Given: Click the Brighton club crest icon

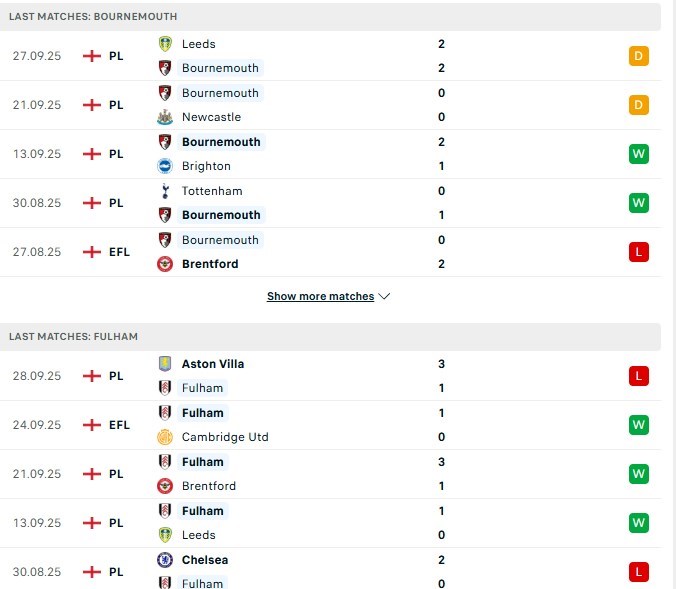Looking at the screenshot, I should (165, 166).
